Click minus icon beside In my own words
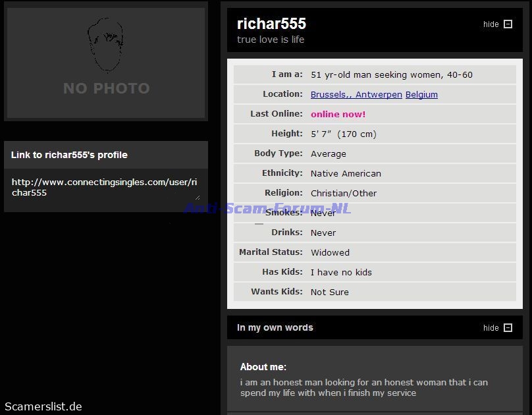The height and width of the screenshot is (415, 532). 508,328
